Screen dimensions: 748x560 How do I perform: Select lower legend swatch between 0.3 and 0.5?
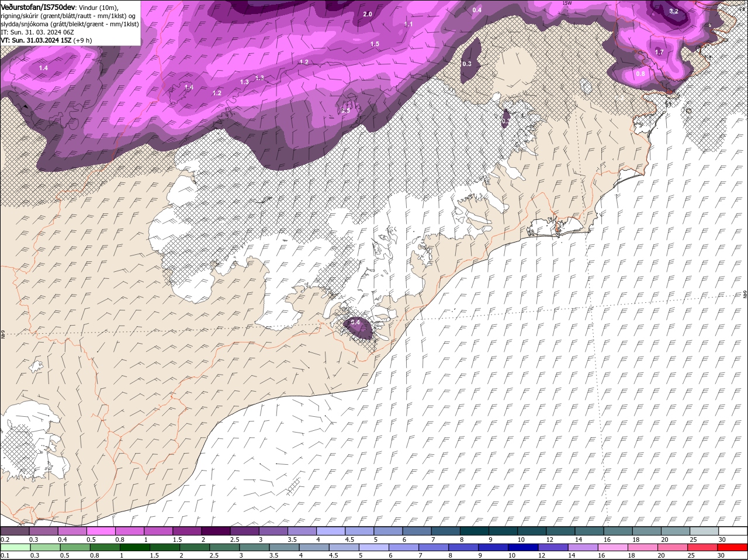point(45,548)
